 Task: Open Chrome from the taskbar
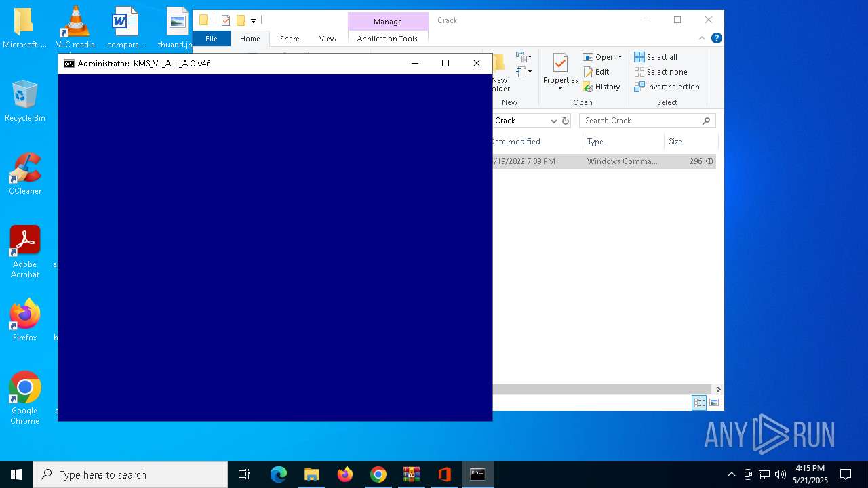[378, 474]
